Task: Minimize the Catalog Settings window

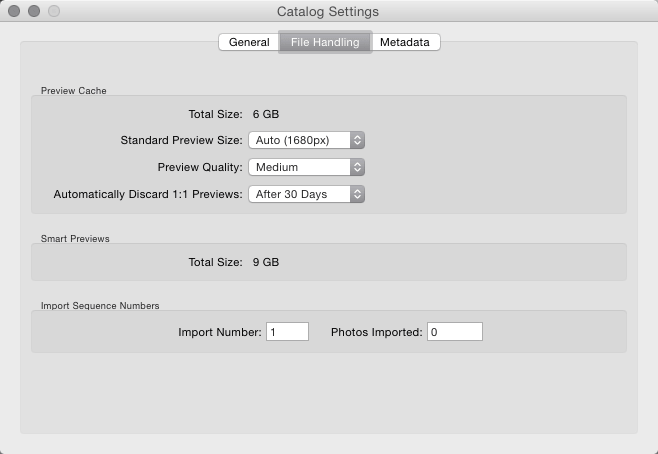Action: click(34, 11)
